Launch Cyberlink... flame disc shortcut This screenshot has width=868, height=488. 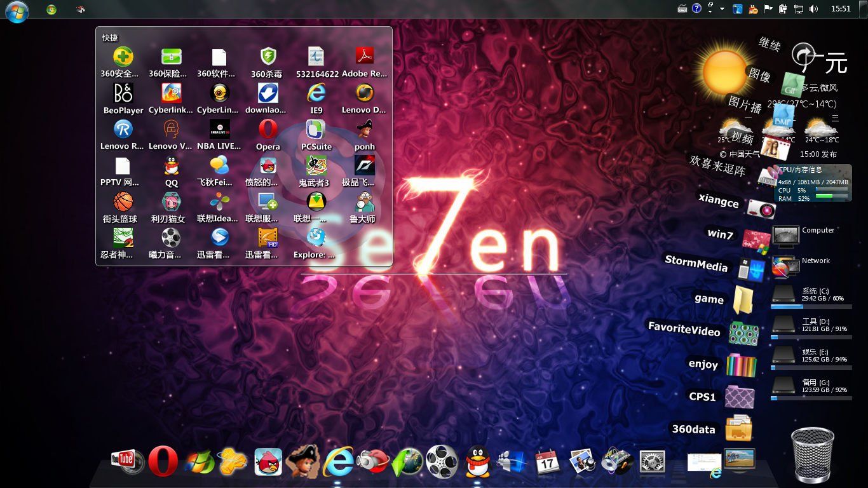point(172,98)
